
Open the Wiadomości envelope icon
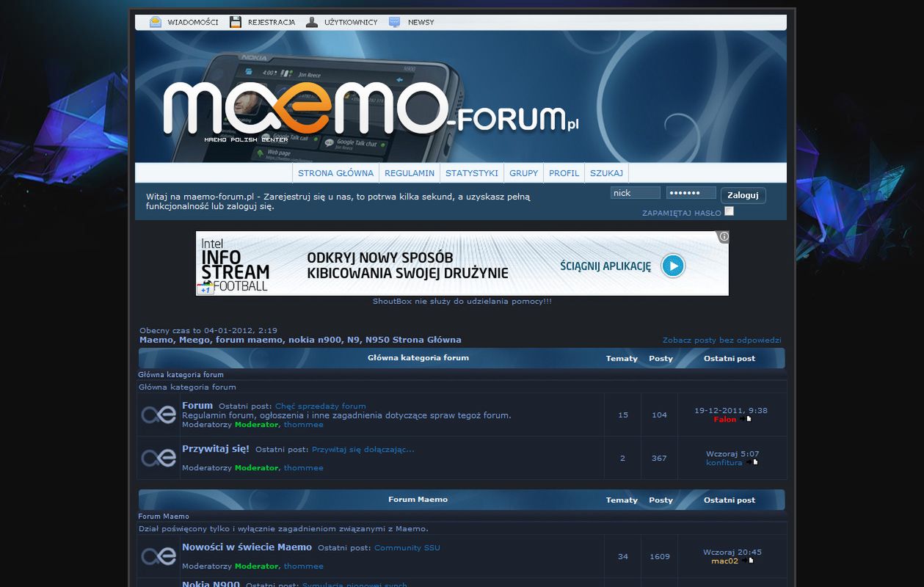[156, 22]
